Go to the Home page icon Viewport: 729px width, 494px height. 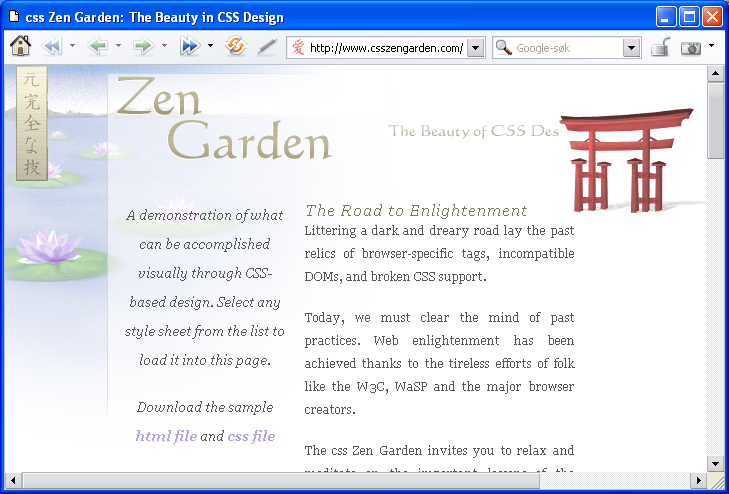20,46
